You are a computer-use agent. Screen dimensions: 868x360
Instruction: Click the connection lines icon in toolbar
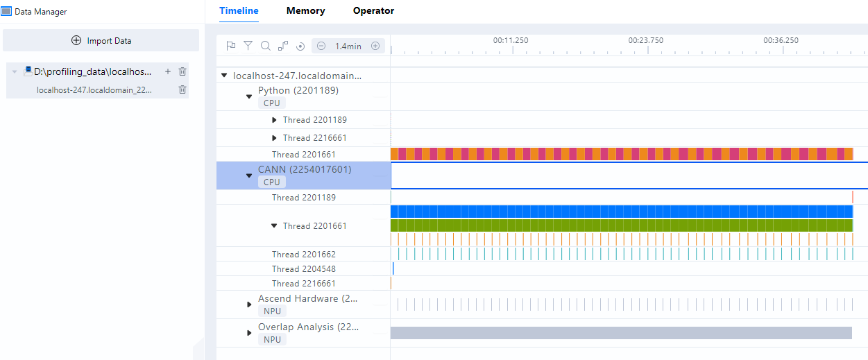pos(283,46)
